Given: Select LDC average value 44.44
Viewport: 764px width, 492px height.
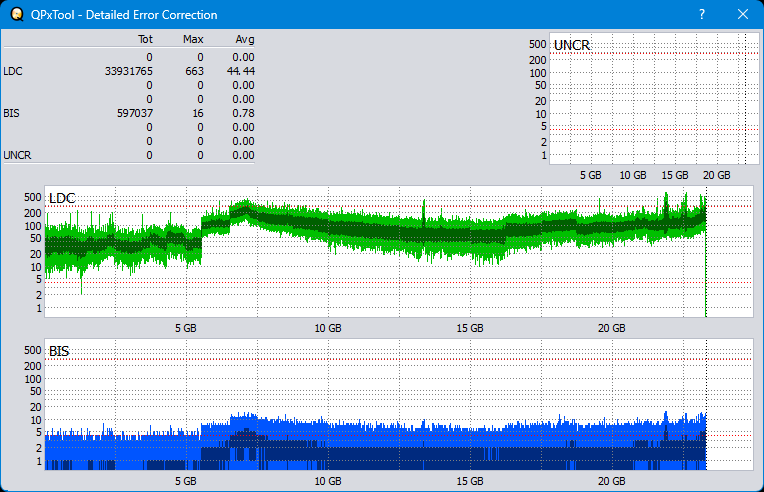Looking at the screenshot, I should point(241,71).
